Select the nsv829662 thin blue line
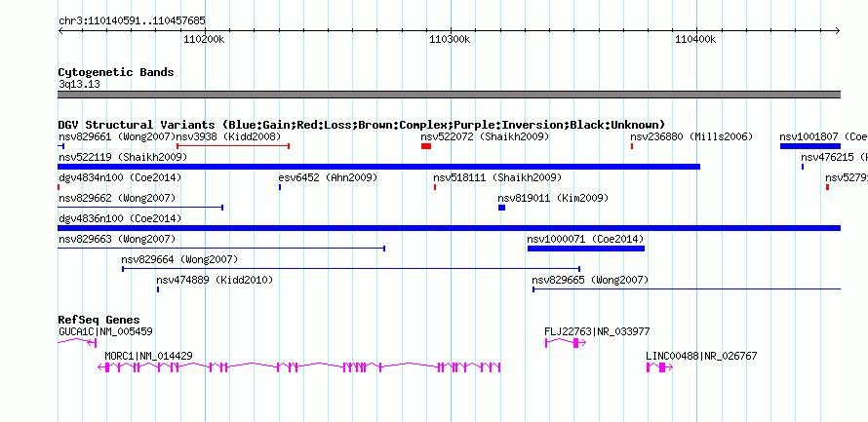This screenshot has width=868, height=422. pos(140,208)
